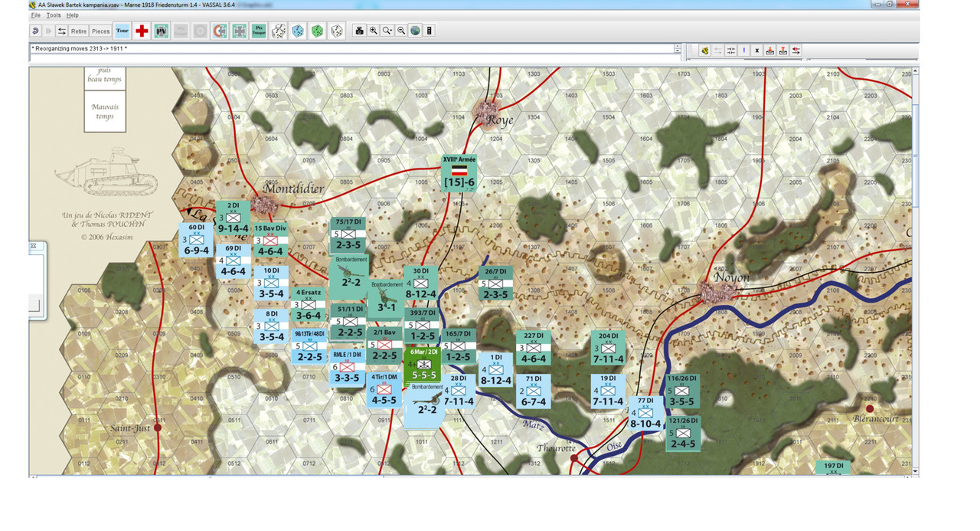980x531 pixels.
Task: Click the zoom in magnifier
Action: pyautogui.click(x=373, y=31)
